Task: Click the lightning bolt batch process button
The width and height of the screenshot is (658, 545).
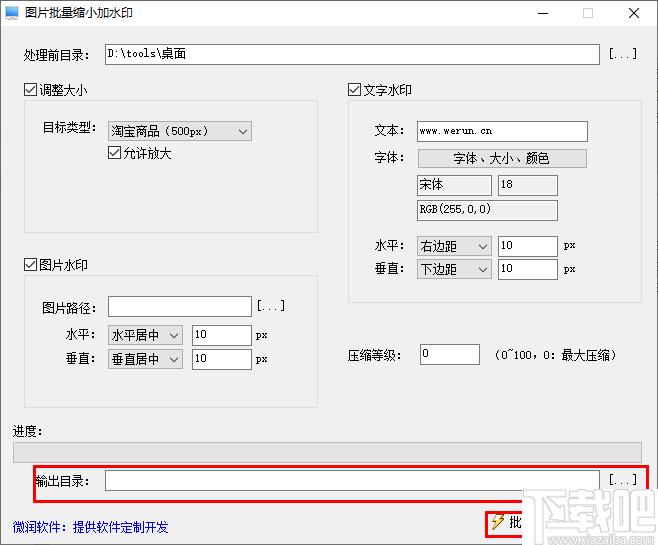Action: click(x=504, y=523)
